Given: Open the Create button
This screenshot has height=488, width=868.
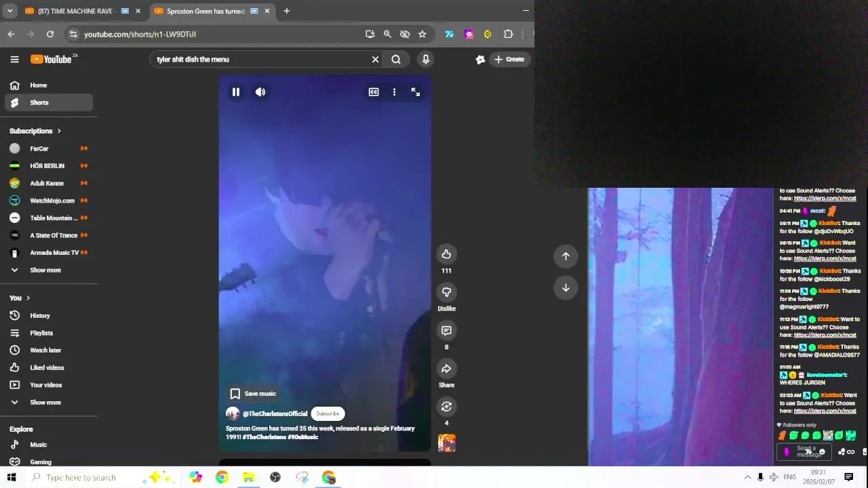Looking at the screenshot, I should coord(509,59).
